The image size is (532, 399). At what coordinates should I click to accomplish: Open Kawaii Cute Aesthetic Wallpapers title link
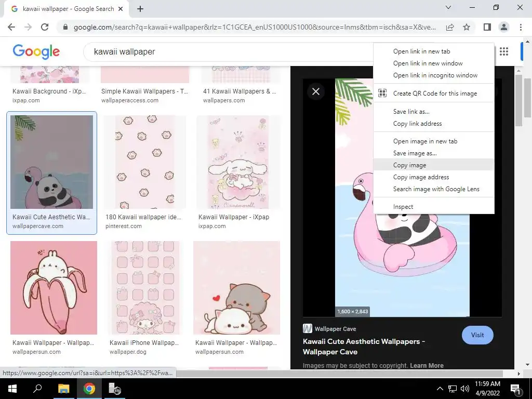pos(364,347)
